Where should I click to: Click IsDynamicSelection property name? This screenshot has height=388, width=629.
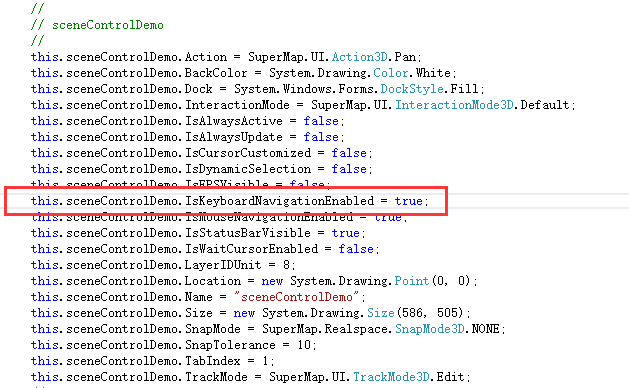[x=248, y=169]
